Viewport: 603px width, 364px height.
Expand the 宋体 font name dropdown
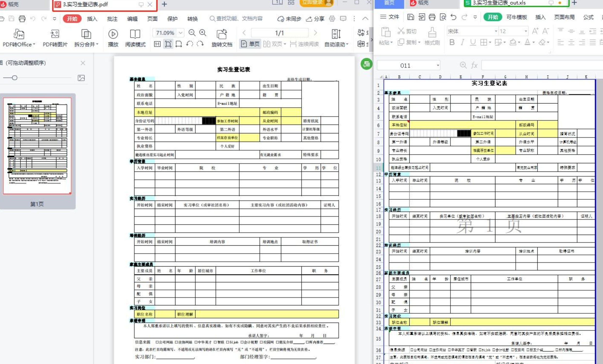click(496, 31)
